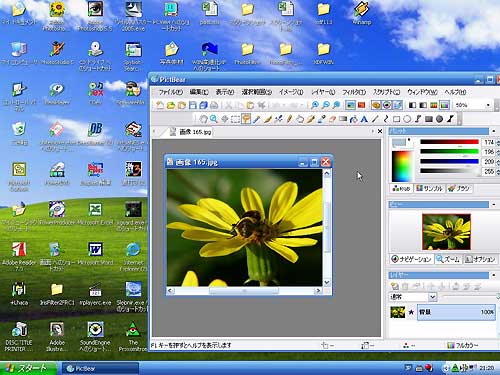Click the stepper beside green value 196
500x375 pixels.
[498, 152]
